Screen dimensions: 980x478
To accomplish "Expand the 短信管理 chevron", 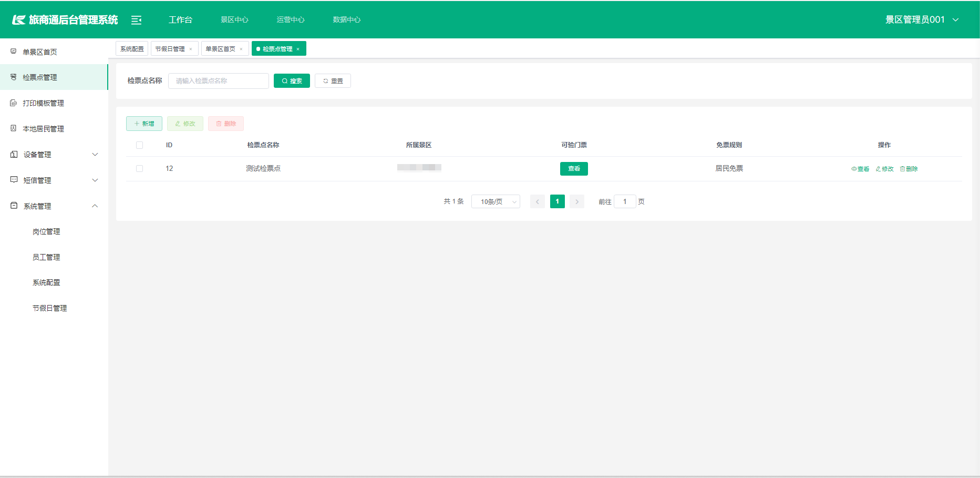I will 95,180.
